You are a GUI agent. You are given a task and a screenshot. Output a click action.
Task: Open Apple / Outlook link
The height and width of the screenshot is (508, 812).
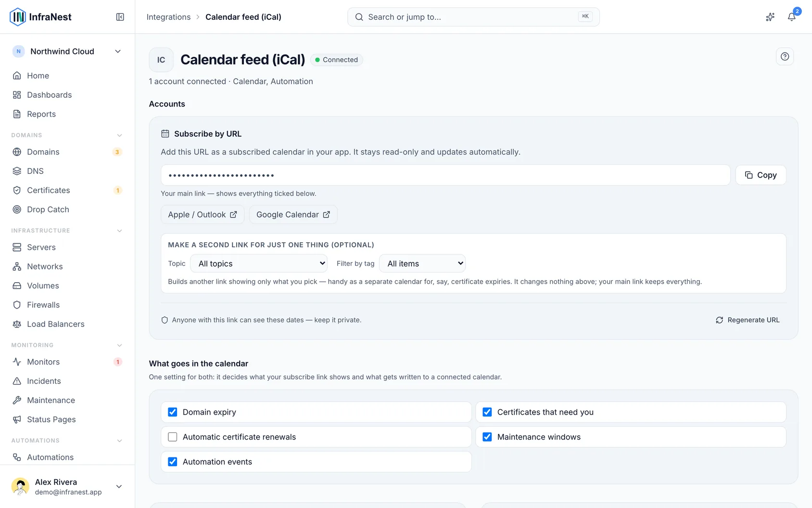pyautogui.click(x=203, y=215)
